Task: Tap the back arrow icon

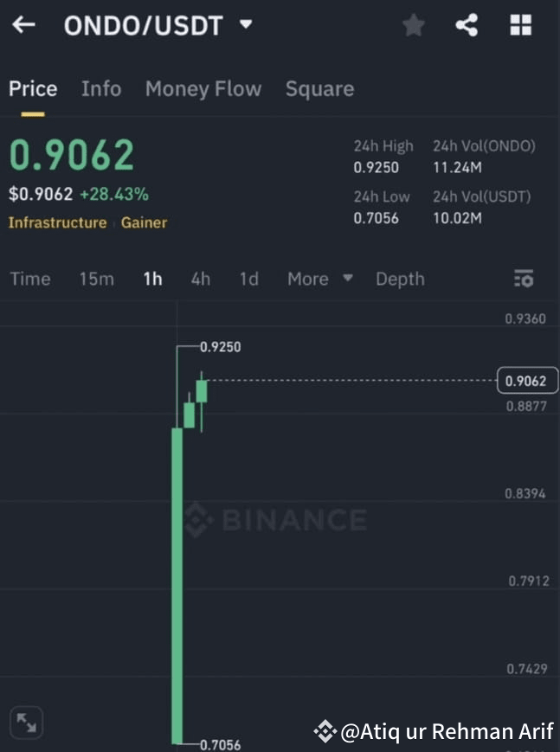Action: (x=23, y=24)
